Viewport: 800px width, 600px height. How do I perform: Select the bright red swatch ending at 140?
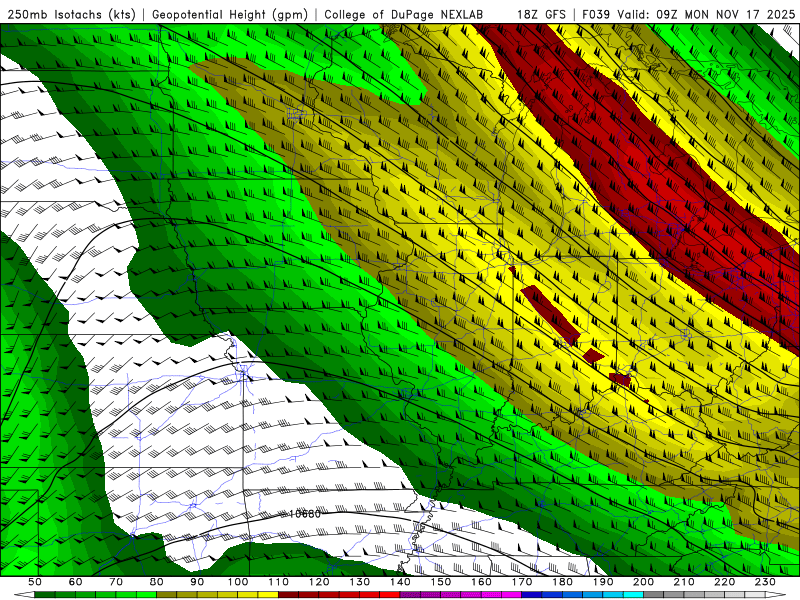(x=390, y=594)
